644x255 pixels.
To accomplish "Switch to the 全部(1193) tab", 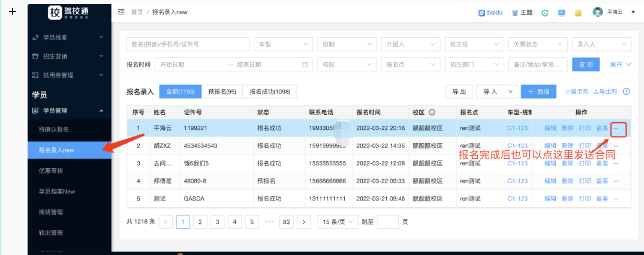I will (x=180, y=92).
